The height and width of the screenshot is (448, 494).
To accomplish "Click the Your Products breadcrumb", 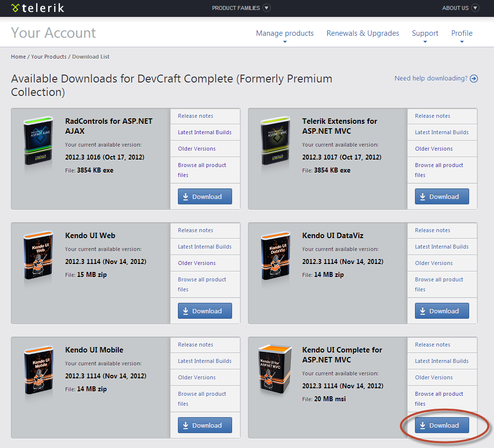I will pos(49,57).
